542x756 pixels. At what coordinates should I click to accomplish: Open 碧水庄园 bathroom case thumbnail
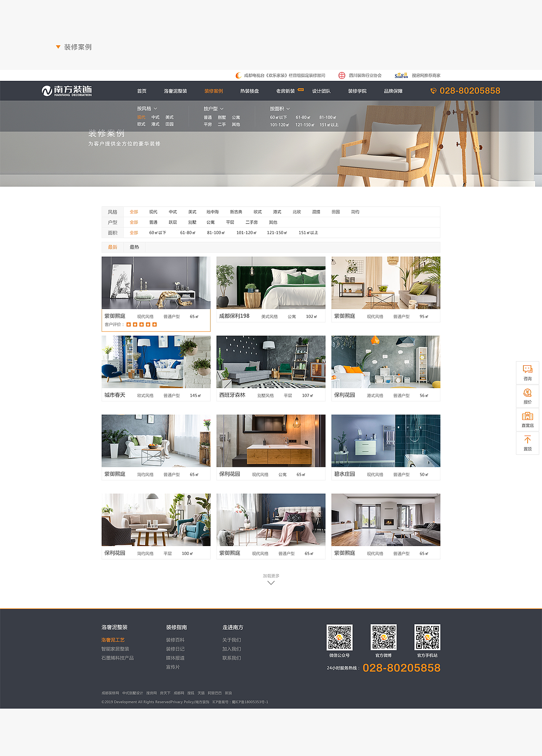click(x=386, y=441)
